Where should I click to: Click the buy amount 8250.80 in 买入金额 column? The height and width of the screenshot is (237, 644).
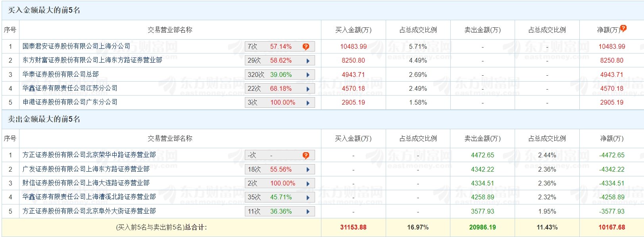354,61
